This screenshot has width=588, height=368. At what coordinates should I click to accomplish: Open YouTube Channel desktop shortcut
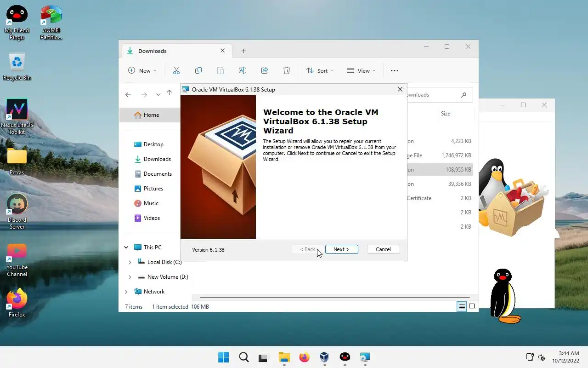tap(17, 260)
